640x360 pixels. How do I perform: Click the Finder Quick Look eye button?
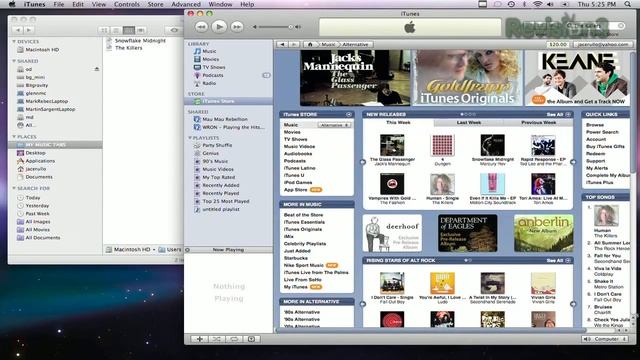coord(174,30)
